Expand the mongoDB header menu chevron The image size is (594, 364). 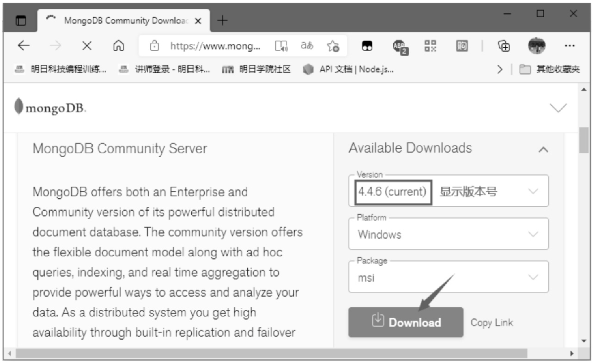coord(558,108)
